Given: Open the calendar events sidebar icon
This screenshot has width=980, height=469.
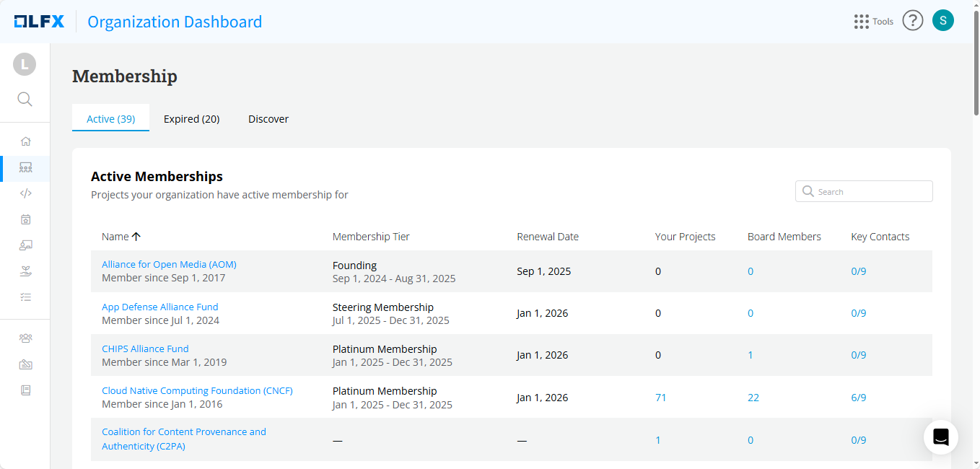Looking at the screenshot, I should coord(25,219).
